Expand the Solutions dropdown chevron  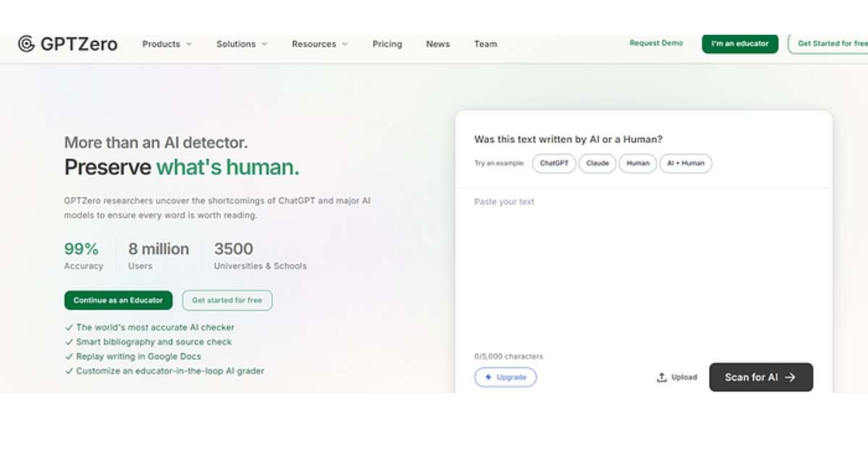[264, 44]
